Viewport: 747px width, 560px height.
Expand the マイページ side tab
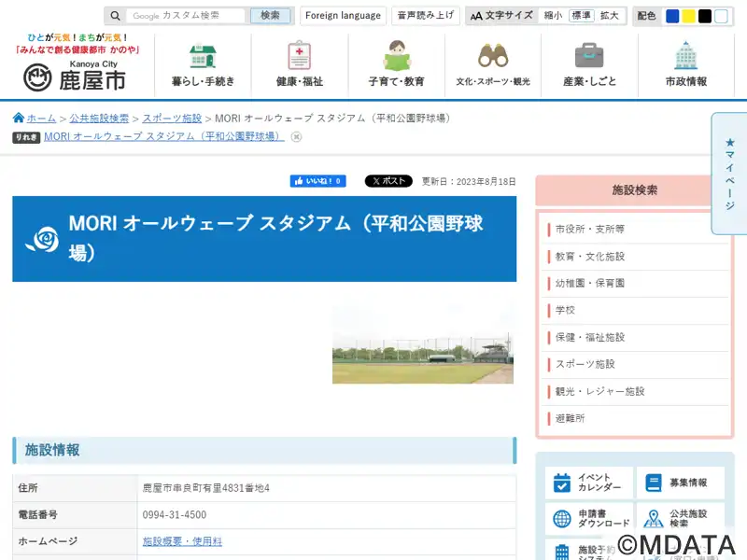(x=729, y=173)
